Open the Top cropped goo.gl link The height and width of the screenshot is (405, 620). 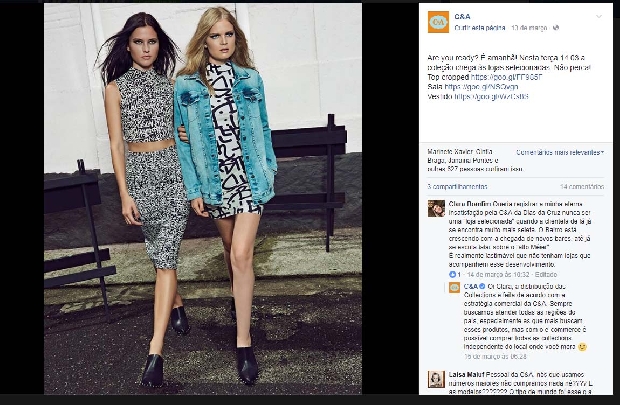tap(506, 77)
